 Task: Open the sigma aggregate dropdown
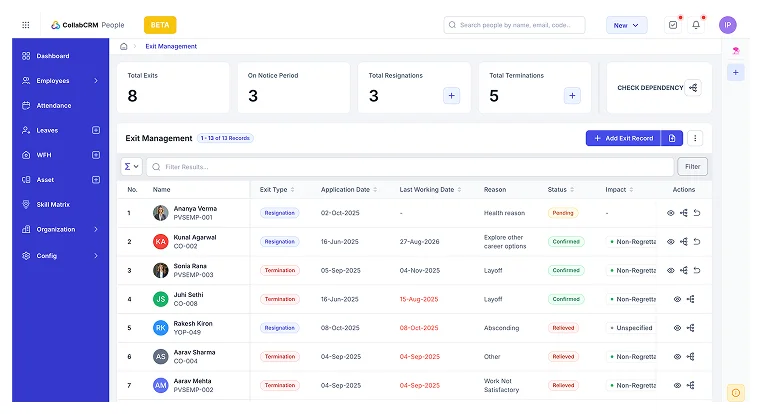coord(131,167)
